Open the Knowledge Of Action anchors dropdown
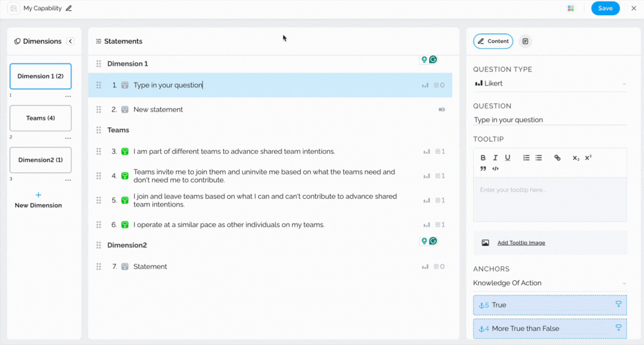The image size is (644, 345). pyautogui.click(x=550, y=283)
